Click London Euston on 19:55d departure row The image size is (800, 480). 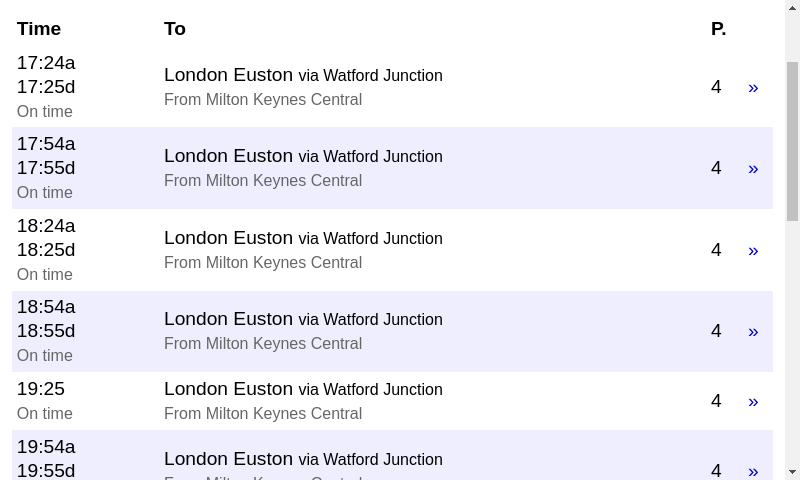(x=228, y=459)
